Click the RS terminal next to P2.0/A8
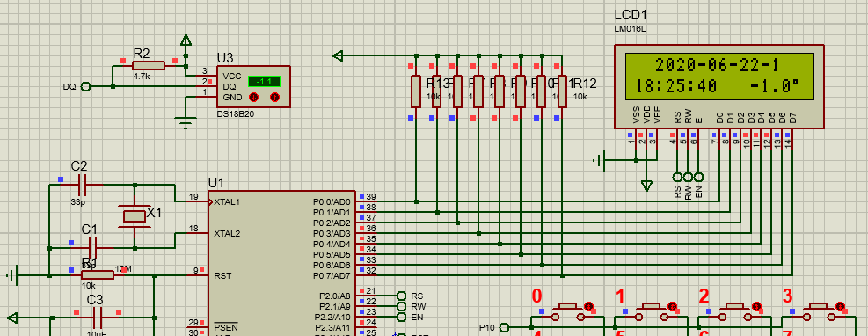 point(401,296)
